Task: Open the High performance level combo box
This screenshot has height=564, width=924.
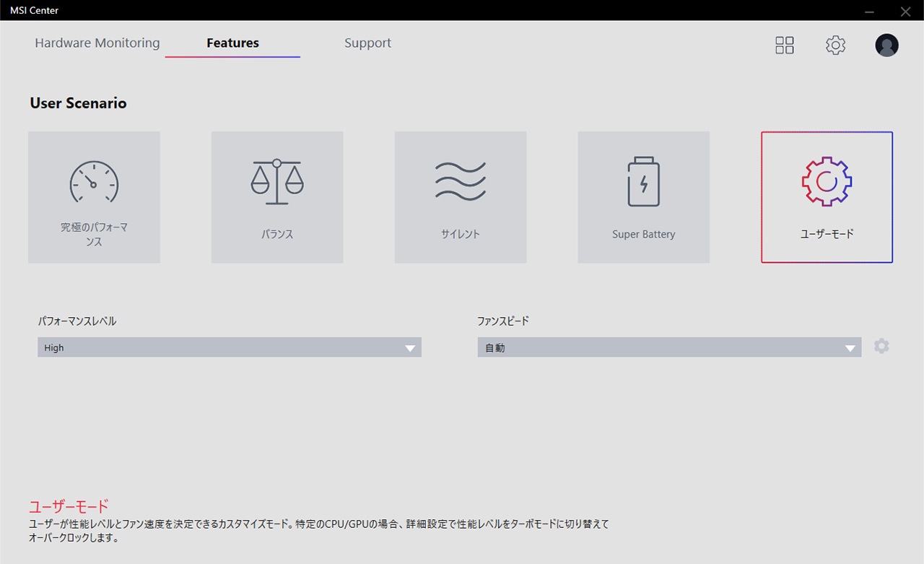Action: (217, 347)
